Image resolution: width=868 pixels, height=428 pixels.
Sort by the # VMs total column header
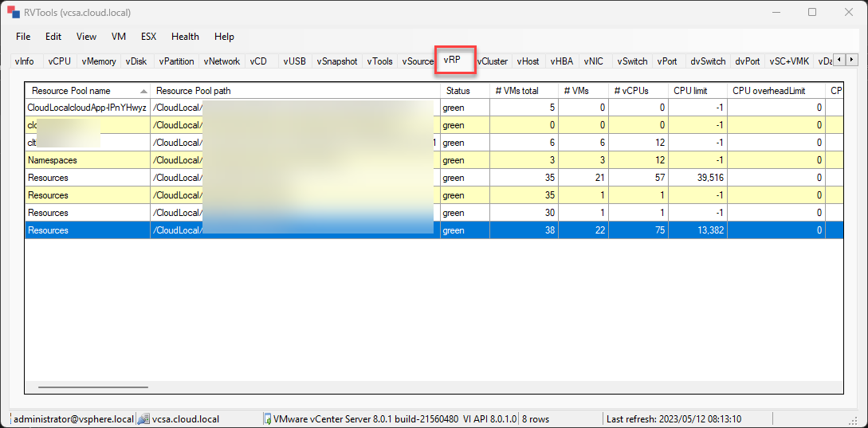524,91
